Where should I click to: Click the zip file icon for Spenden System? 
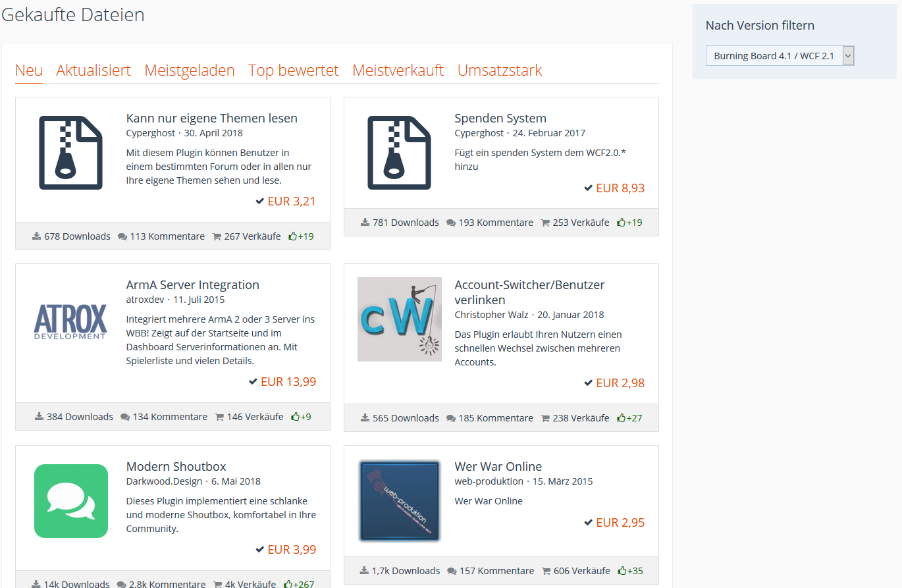pos(399,153)
